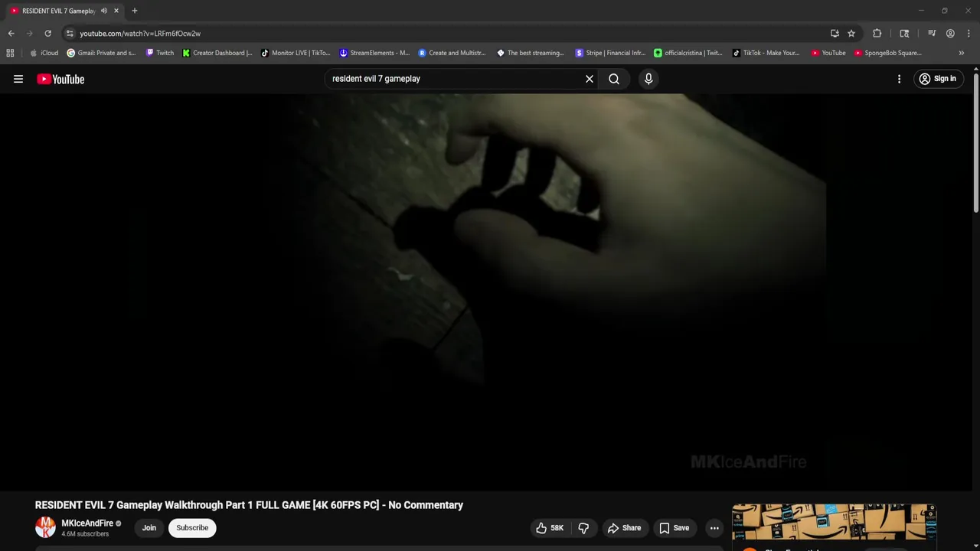The height and width of the screenshot is (551, 980).
Task: Open the YouTube guide hamburger menu
Action: click(x=18, y=79)
